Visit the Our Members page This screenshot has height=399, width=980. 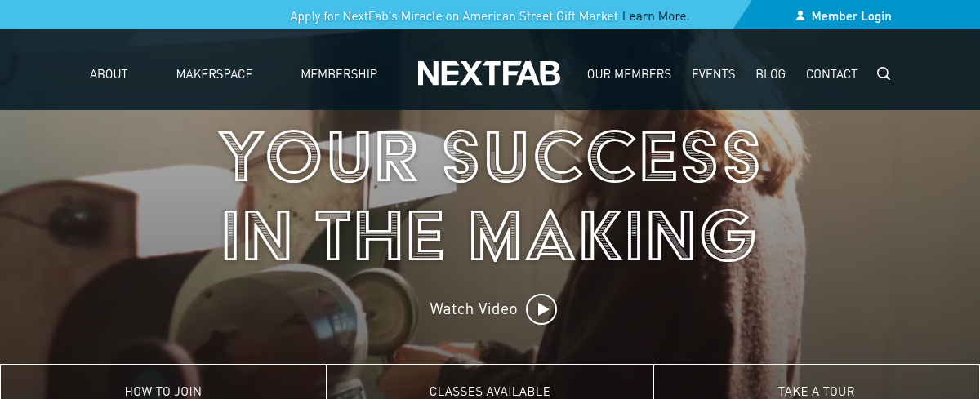[629, 74]
